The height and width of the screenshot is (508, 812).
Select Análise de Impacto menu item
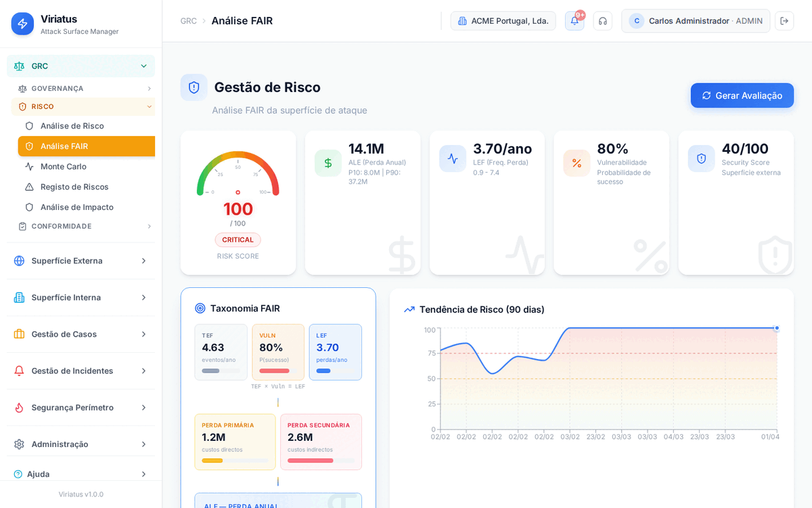tap(76, 207)
